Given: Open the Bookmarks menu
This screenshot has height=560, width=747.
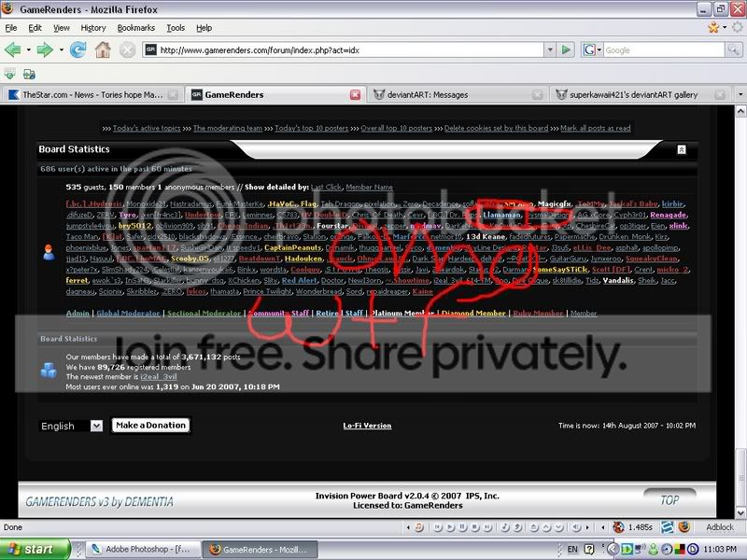Looking at the screenshot, I should point(135,28).
